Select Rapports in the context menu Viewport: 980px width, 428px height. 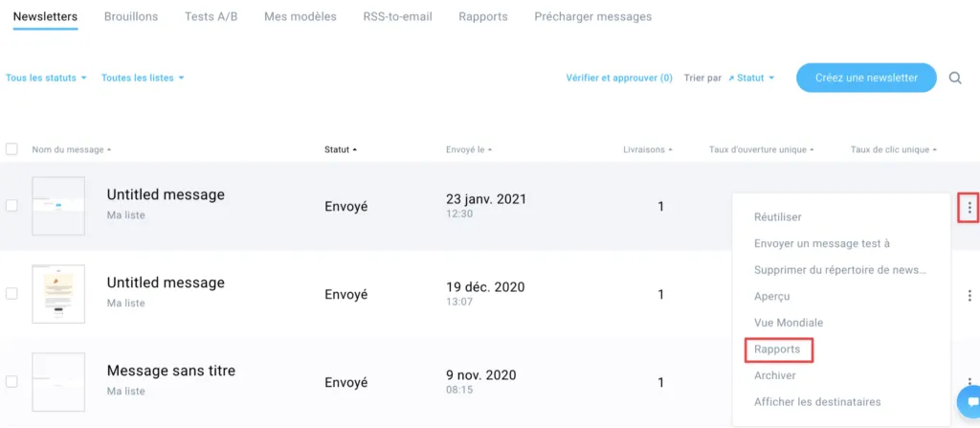click(x=778, y=349)
